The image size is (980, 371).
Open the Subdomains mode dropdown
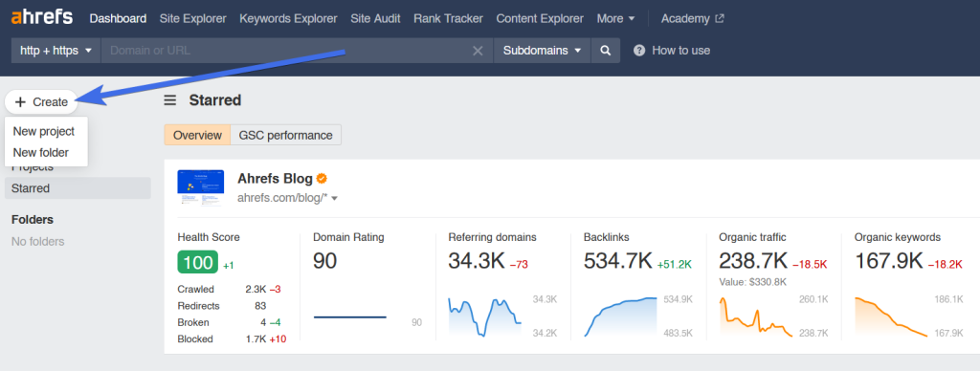[542, 51]
